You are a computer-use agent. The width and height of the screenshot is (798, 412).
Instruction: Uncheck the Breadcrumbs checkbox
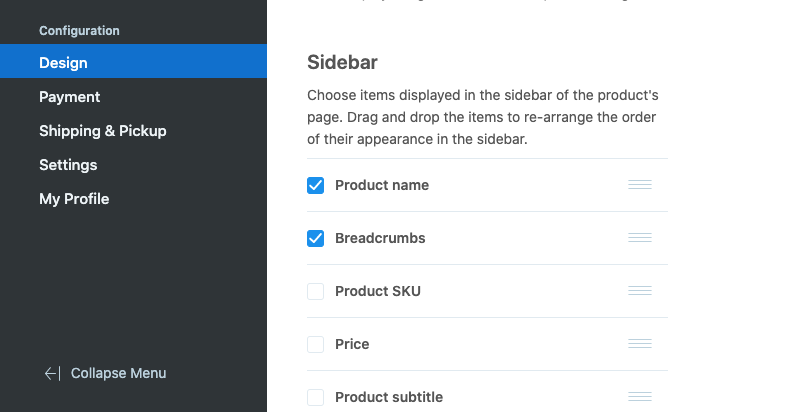pyautogui.click(x=316, y=238)
